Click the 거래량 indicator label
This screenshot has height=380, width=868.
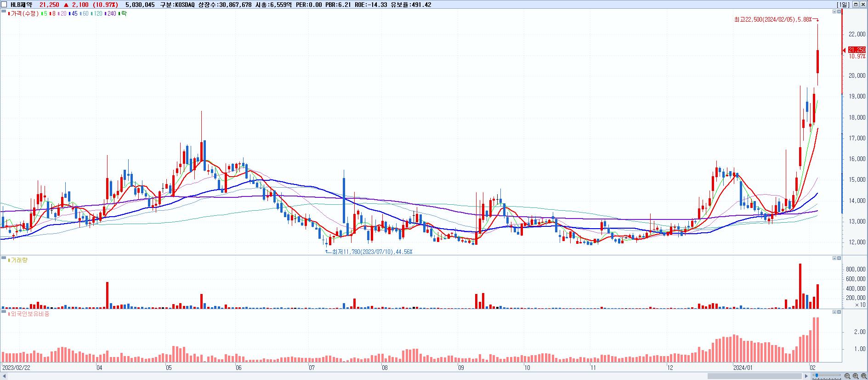coord(18,260)
